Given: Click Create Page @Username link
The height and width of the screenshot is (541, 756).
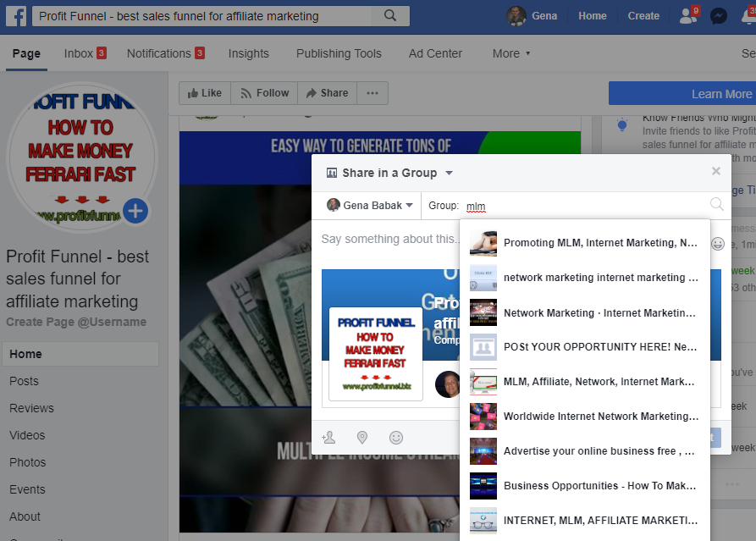Looking at the screenshot, I should pos(76,322).
